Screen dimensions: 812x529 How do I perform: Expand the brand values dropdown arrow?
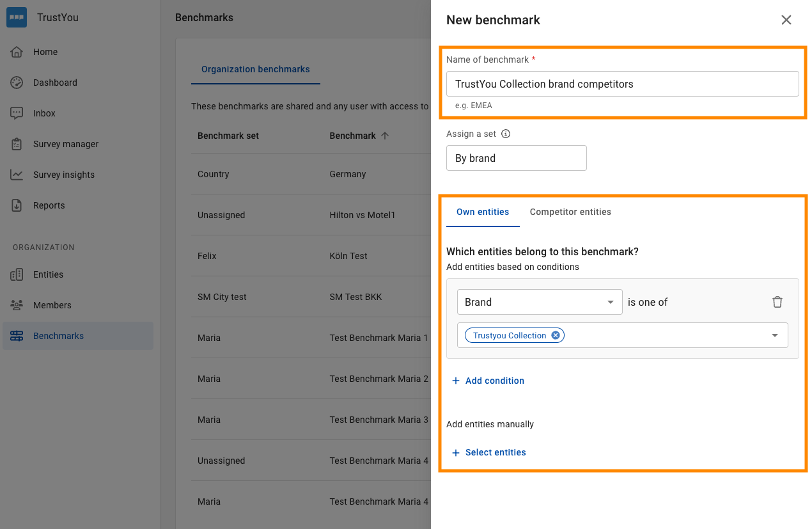click(775, 335)
